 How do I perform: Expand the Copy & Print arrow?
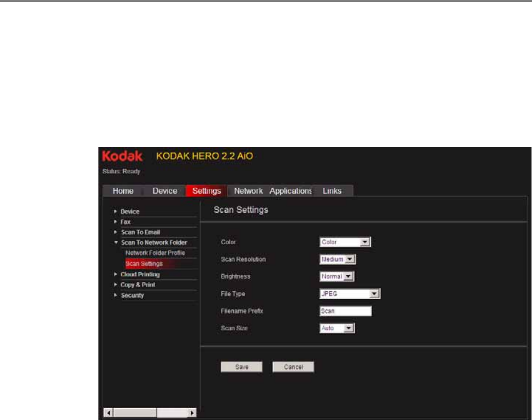point(116,284)
